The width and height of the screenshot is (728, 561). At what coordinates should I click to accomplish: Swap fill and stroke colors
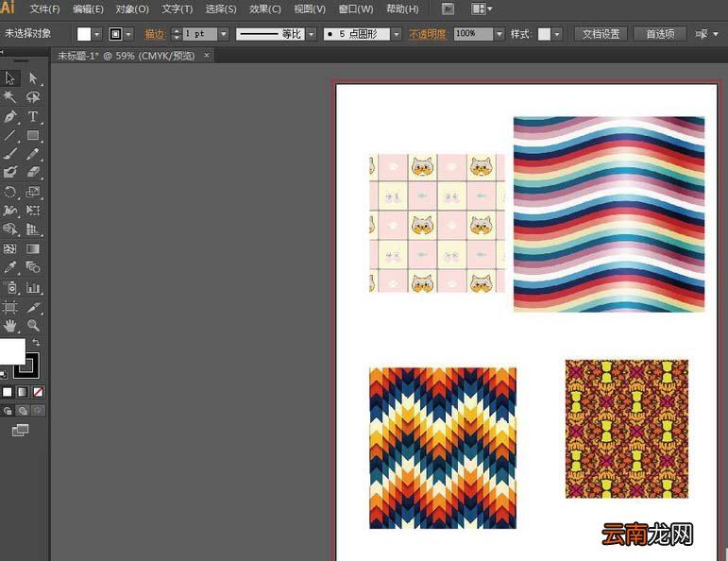pos(36,342)
